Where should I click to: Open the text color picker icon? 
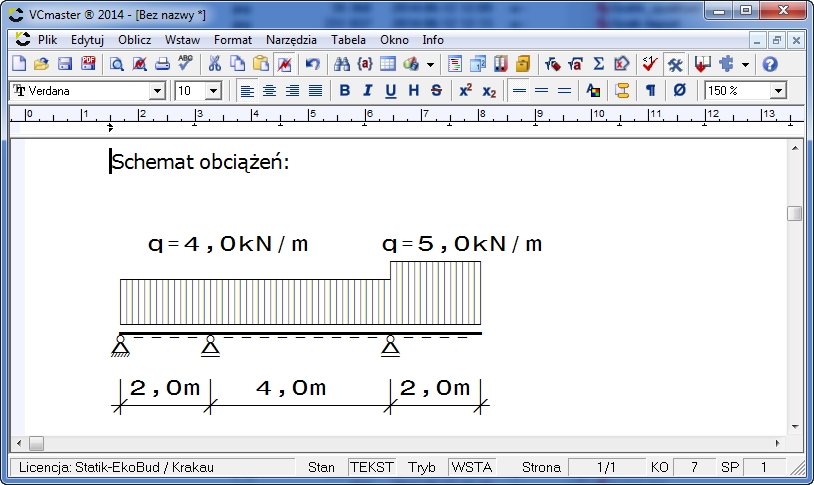(x=594, y=91)
